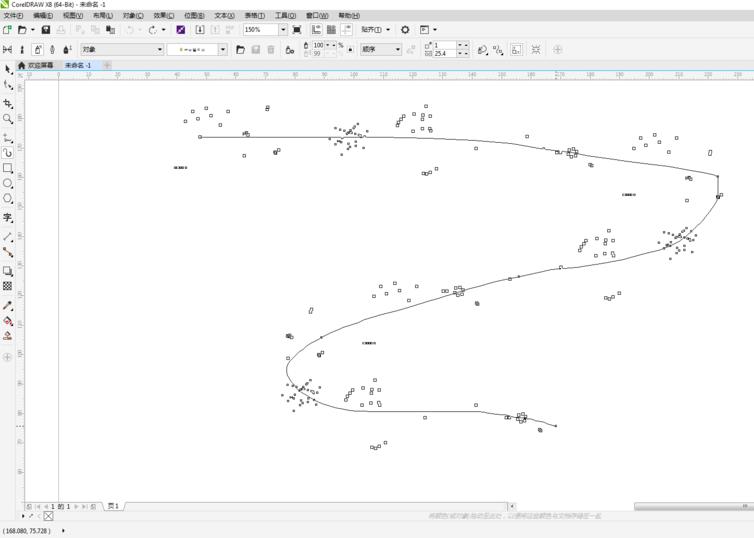Viewport: 754px width, 538px height.
Task: Click the no-color X swatch
Action: pyautogui.click(x=49, y=516)
